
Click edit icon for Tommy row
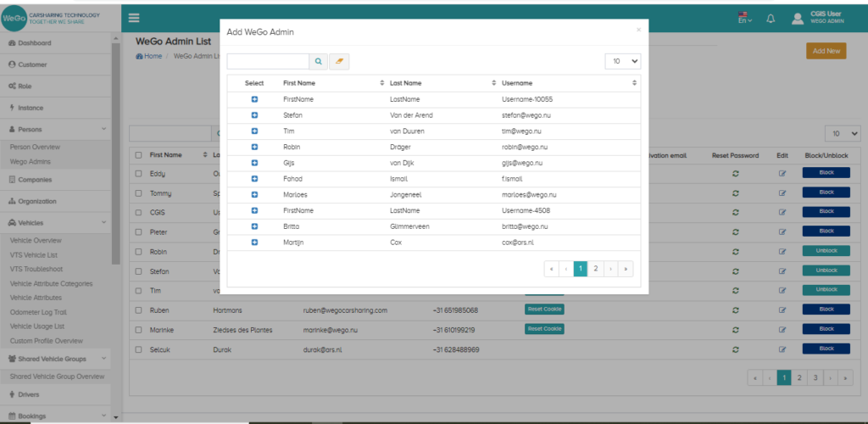pyautogui.click(x=782, y=192)
